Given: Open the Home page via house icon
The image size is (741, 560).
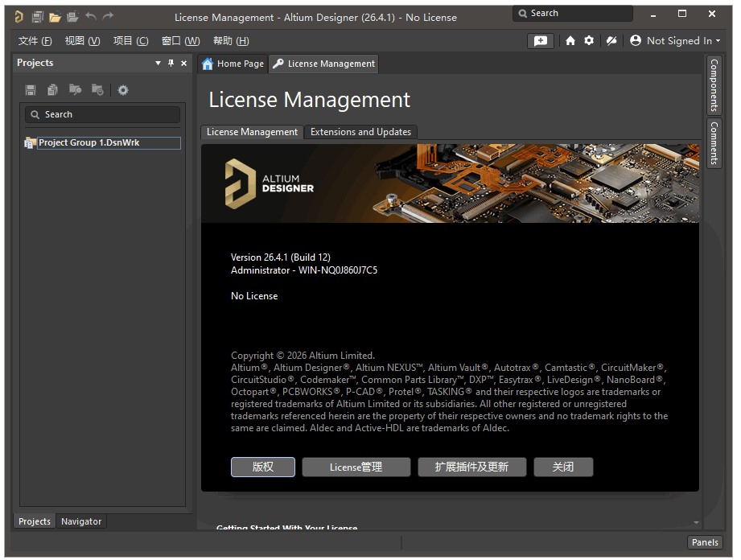Looking at the screenshot, I should point(570,40).
